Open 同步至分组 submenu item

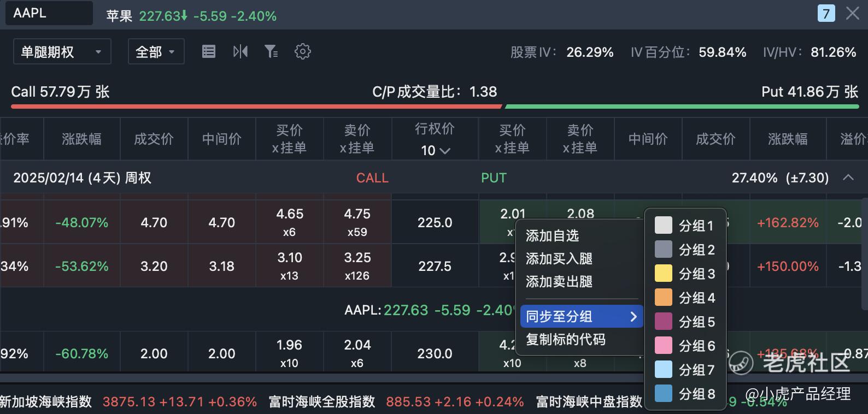click(582, 316)
